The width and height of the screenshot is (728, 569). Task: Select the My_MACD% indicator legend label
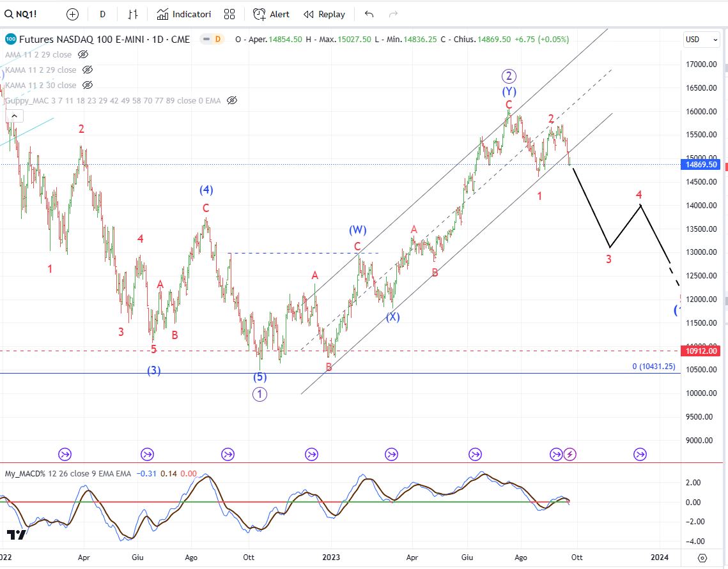click(x=68, y=474)
